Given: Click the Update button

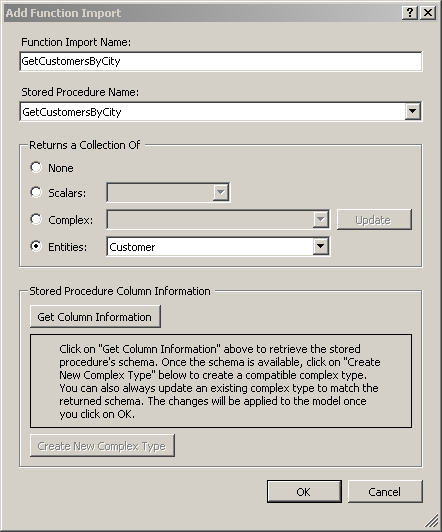Looking at the screenshot, I should (x=374, y=220).
